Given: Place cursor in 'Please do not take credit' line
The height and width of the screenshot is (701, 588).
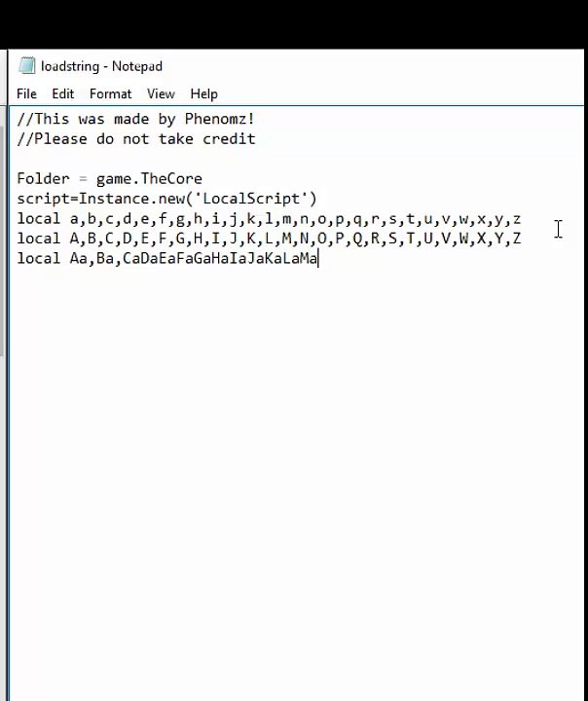Looking at the screenshot, I should click(136, 138).
